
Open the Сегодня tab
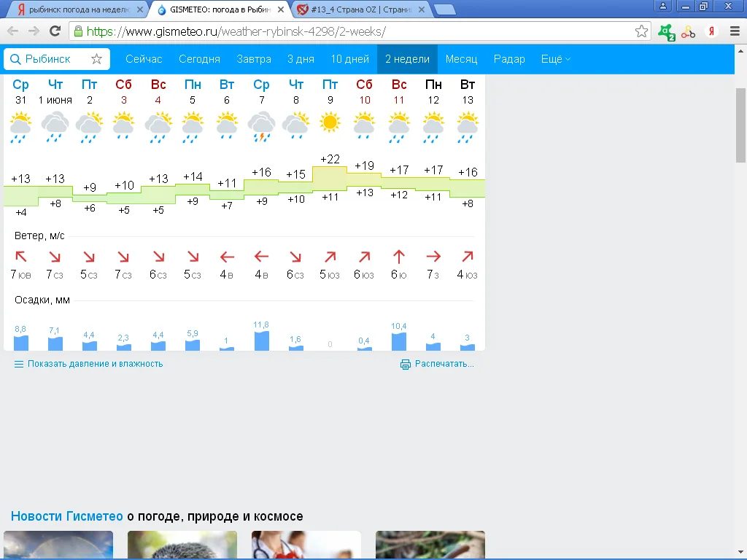click(x=199, y=59)
